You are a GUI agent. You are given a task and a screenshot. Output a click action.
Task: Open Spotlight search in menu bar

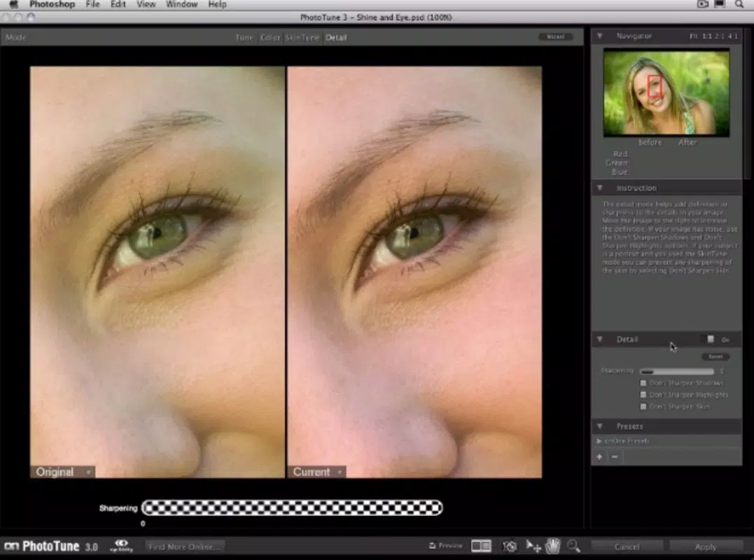click(x=739, y=4)
